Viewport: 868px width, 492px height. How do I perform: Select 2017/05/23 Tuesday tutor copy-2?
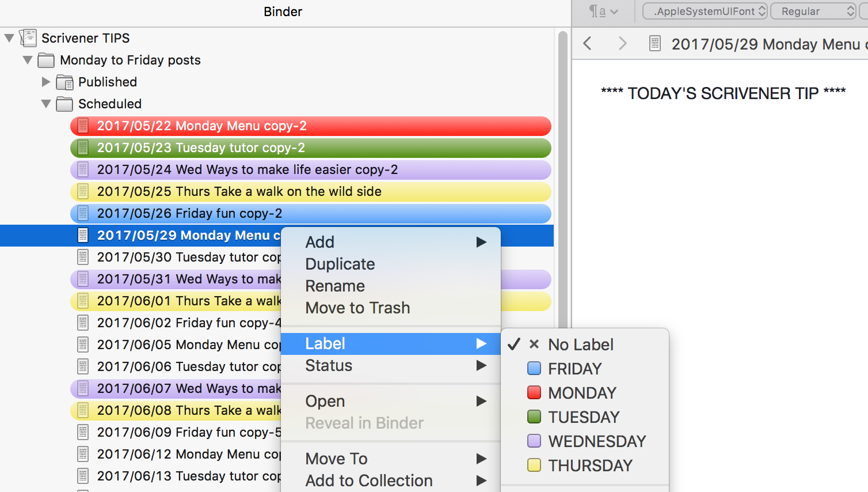click(x=311, y=147)
